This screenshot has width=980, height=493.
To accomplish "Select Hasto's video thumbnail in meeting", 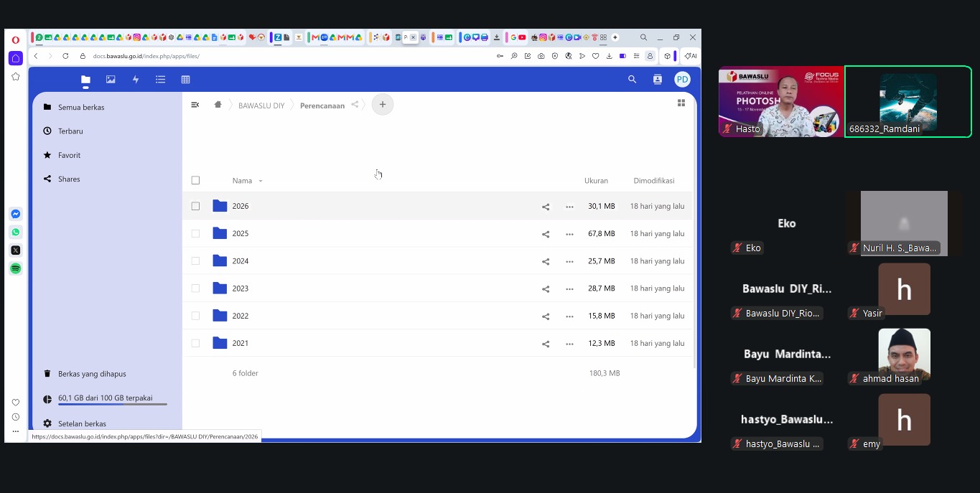I will point(781,101).
